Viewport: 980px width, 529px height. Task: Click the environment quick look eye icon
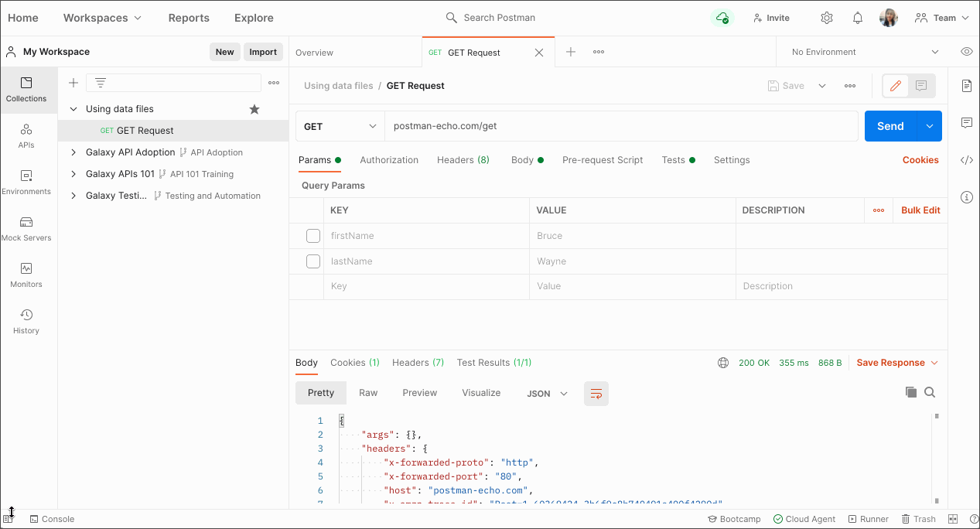coord(967,52)
